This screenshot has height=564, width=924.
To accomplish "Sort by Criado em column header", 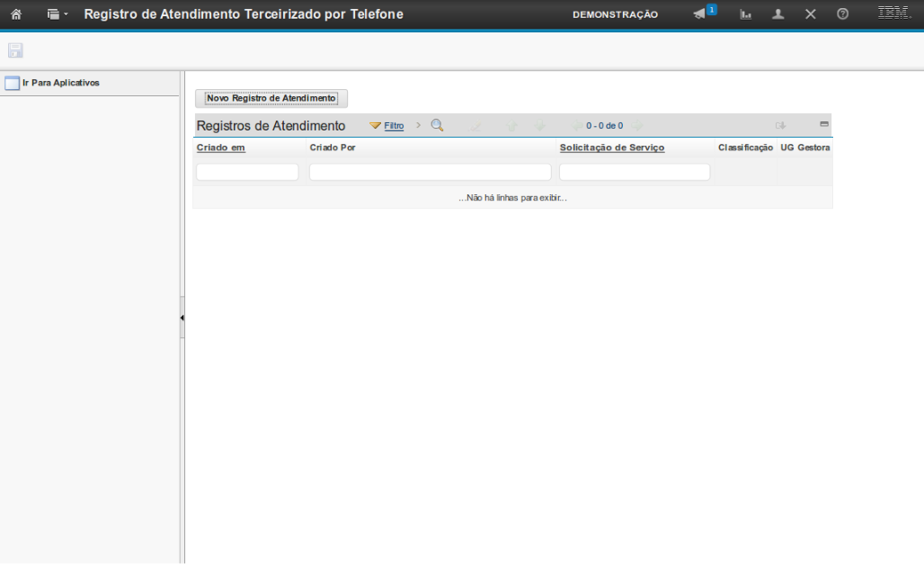I will pos(221,148).
